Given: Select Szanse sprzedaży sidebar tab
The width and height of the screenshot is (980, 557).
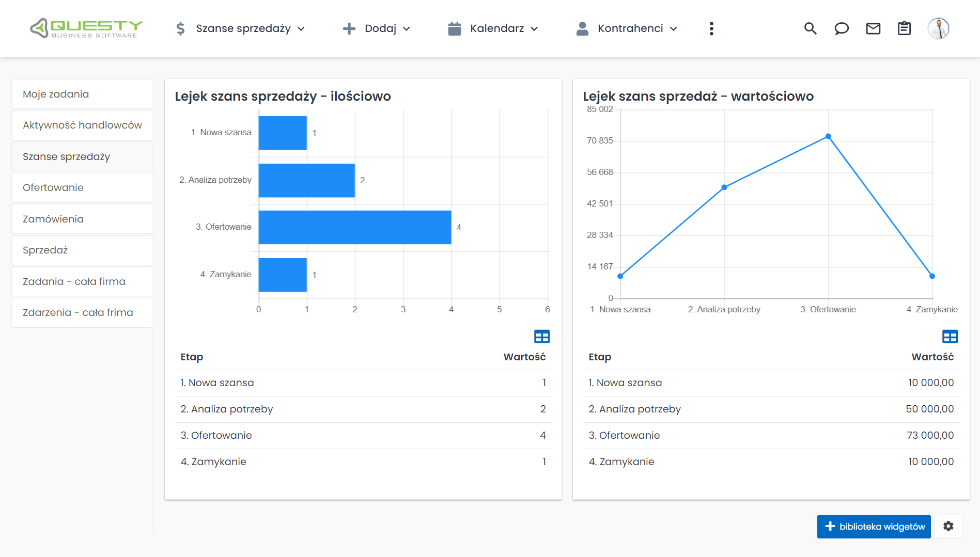Looking at the screenshot, I should pos(82,156).
